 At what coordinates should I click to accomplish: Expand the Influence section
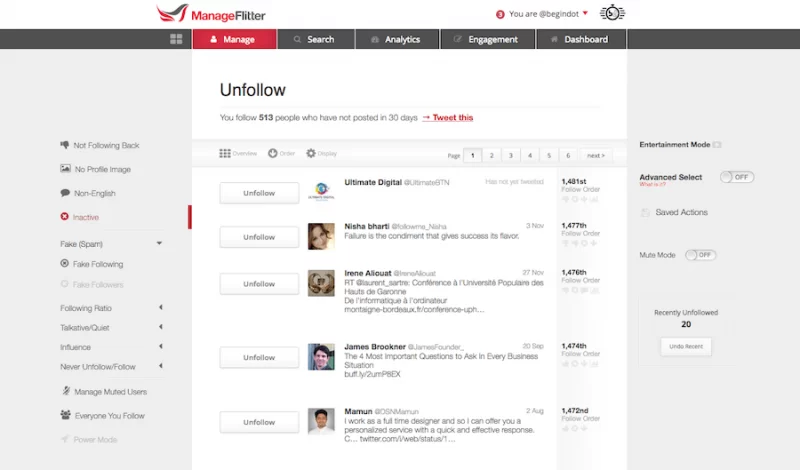coord(161,346)
